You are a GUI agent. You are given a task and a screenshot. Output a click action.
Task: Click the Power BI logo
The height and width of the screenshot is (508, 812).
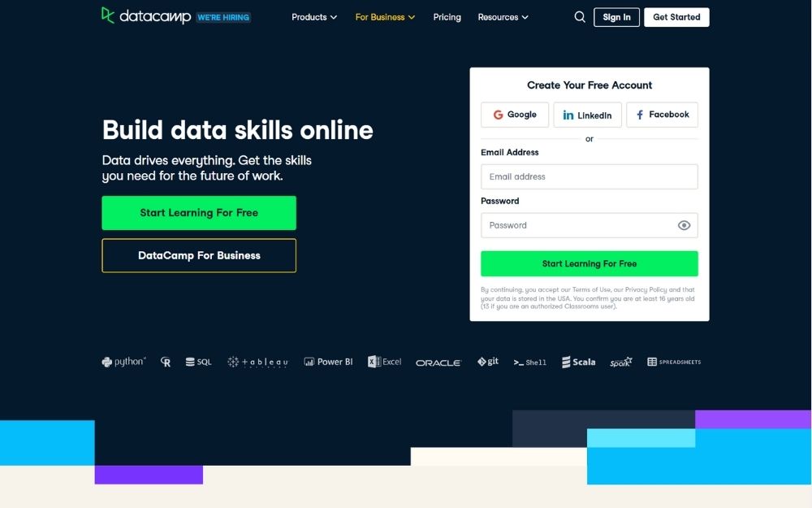point(328,362)
